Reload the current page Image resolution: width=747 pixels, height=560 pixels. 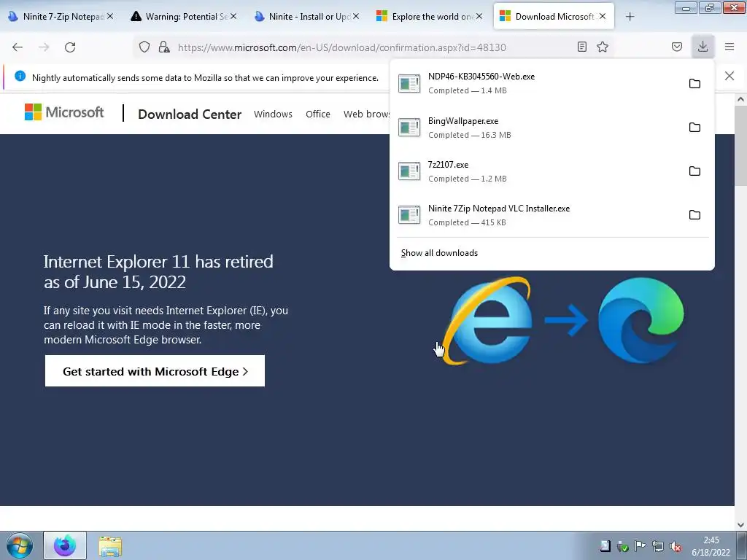click(x=70, y=47)
